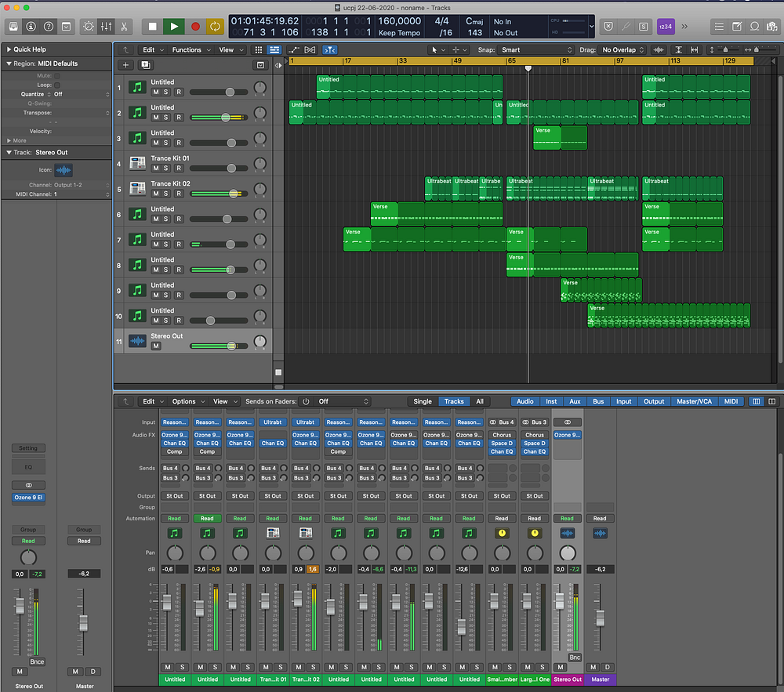Image resolution: width=784 pixels, height=692 pixels.
Task: Click the Trance Kit 01 drum machine icon
Action: tap(137, 163)
